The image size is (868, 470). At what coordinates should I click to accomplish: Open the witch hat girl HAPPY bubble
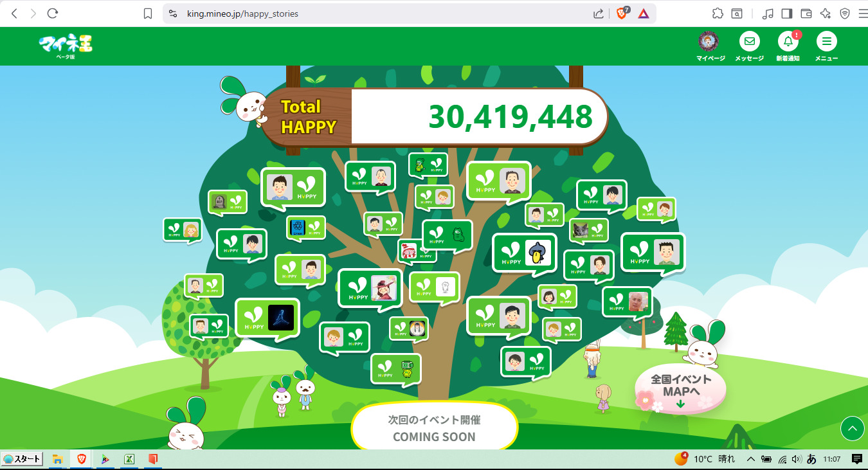370,289
